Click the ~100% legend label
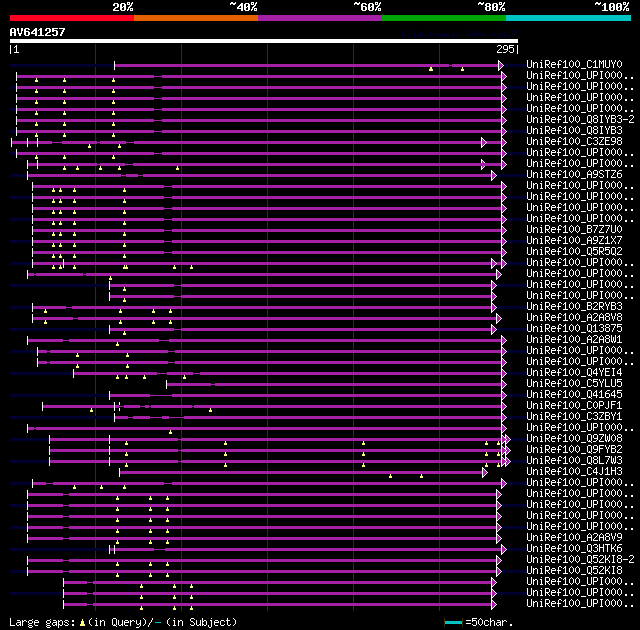This screenshot has height=630, width=640. click(612, 7)
